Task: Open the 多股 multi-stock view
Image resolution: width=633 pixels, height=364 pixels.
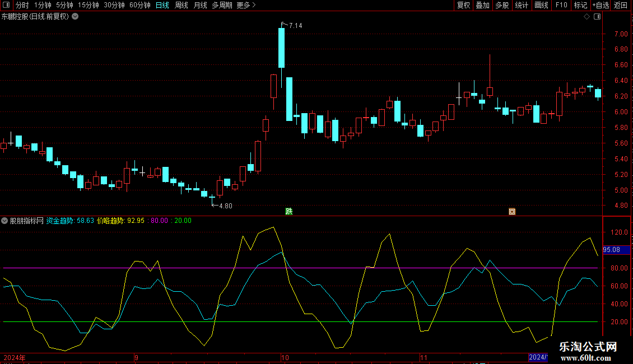Action: pyautogui.click(x=502, y=5)
